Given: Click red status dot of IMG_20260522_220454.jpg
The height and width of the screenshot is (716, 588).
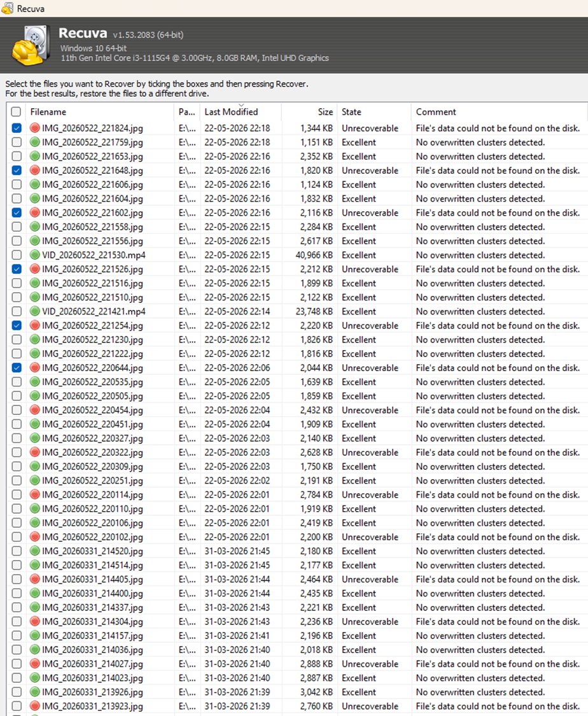Looking at the screenshot, I should coord(35,410).
